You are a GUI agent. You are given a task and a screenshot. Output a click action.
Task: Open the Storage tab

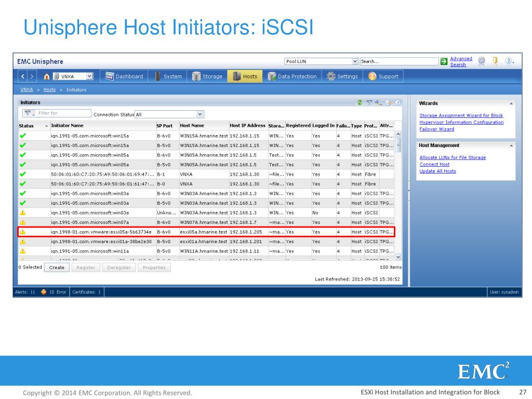pos(207,76)
